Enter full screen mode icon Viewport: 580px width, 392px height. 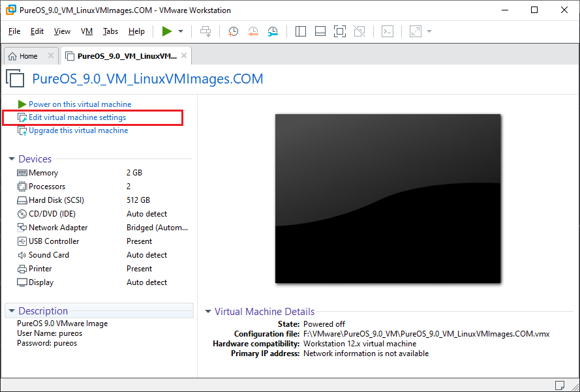coord(339,31)
